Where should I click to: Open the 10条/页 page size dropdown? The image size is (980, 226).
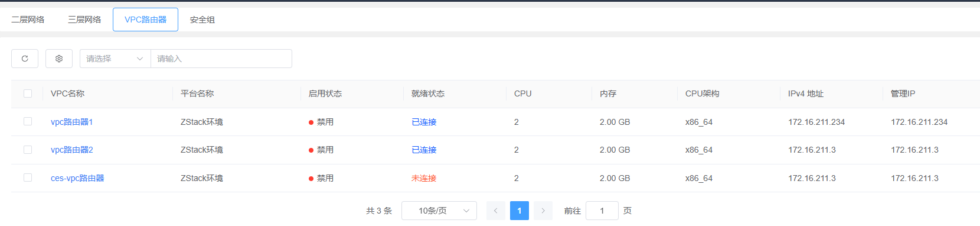point(439,211)
